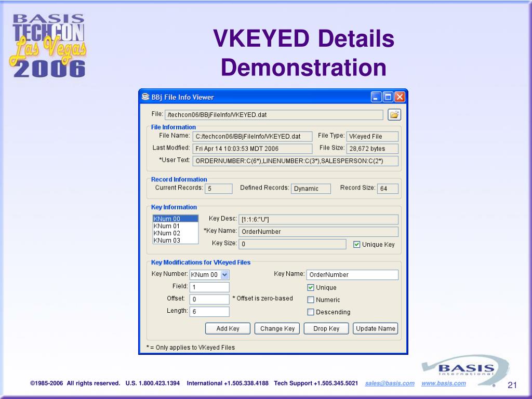Click the Last Modified value field

pos(252,149)
